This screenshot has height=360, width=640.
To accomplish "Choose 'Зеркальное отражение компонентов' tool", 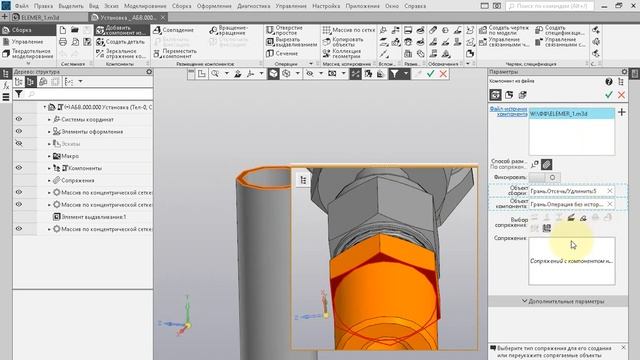I will (121, 53).
